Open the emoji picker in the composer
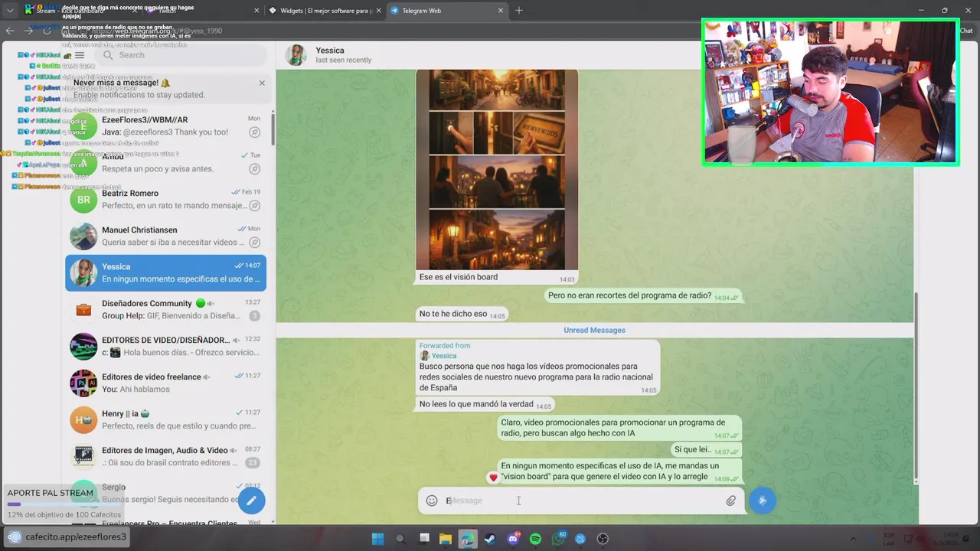 (x=432, y=500)
